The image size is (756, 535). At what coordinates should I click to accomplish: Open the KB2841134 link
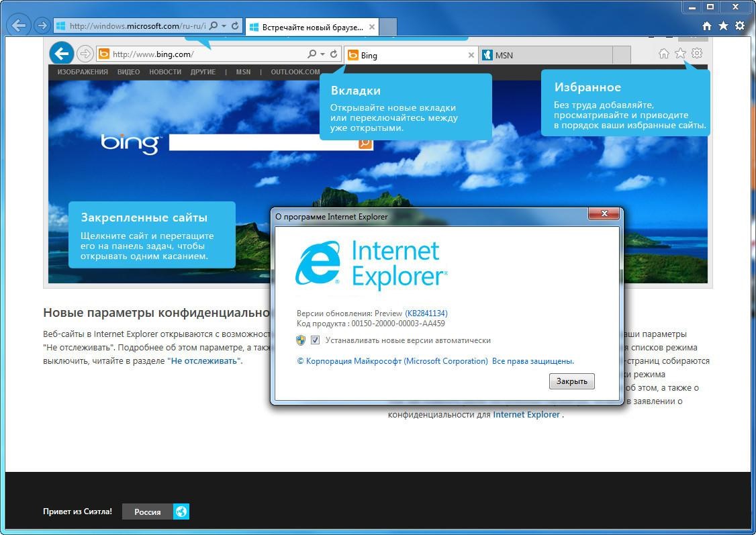(x=426, y=313)
